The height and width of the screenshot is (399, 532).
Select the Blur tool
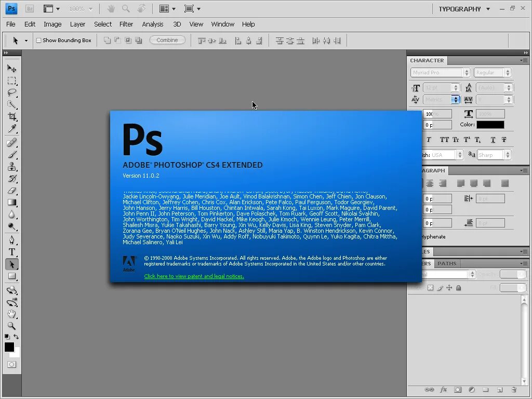coord(12,214)
